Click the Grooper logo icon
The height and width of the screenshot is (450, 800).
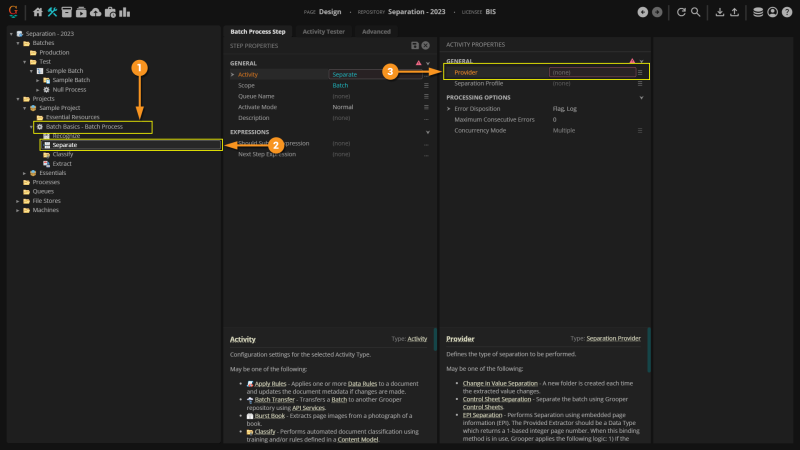tap(13, 11)
